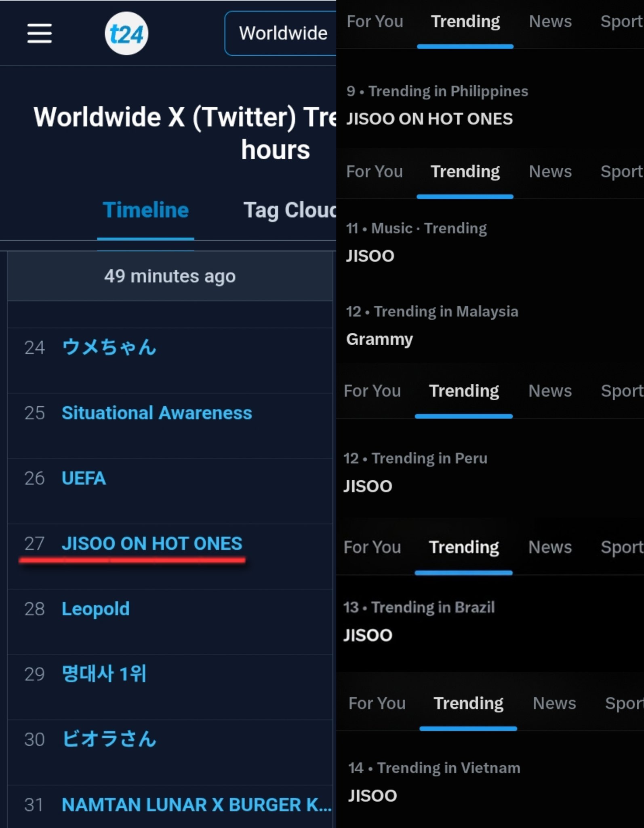Switch to the Tag Cloud tab
644x828 pixels.
tap(290, 210)
